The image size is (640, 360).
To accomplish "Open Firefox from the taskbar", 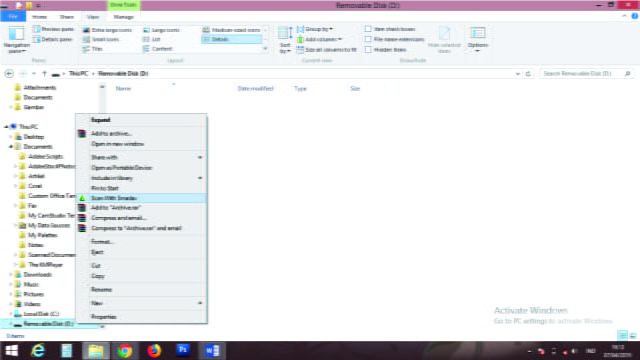I will [x=154, y=350].
